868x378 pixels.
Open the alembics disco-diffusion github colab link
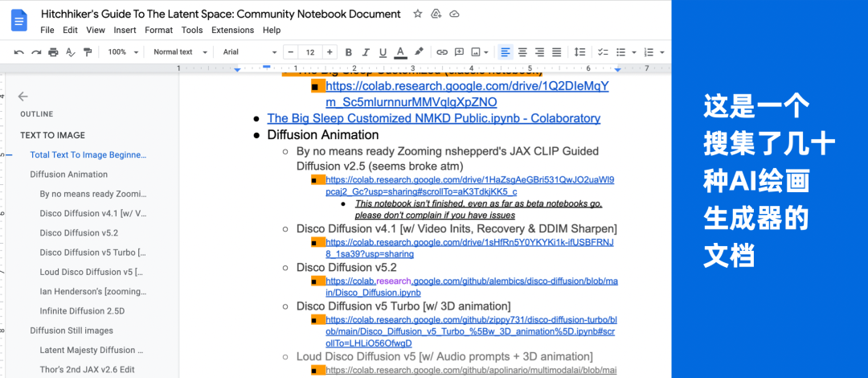[472, 287]
